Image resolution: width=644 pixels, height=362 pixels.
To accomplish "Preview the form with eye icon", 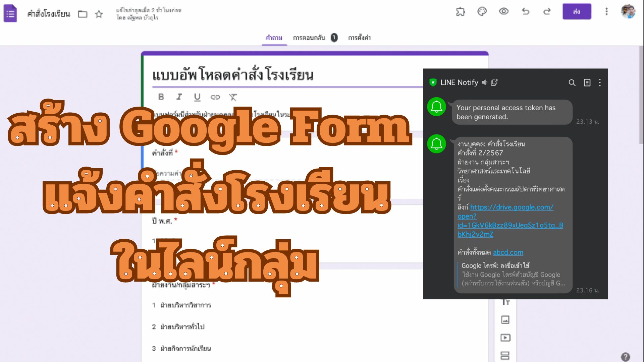I will pyautogui.click(x=503, y=11).
